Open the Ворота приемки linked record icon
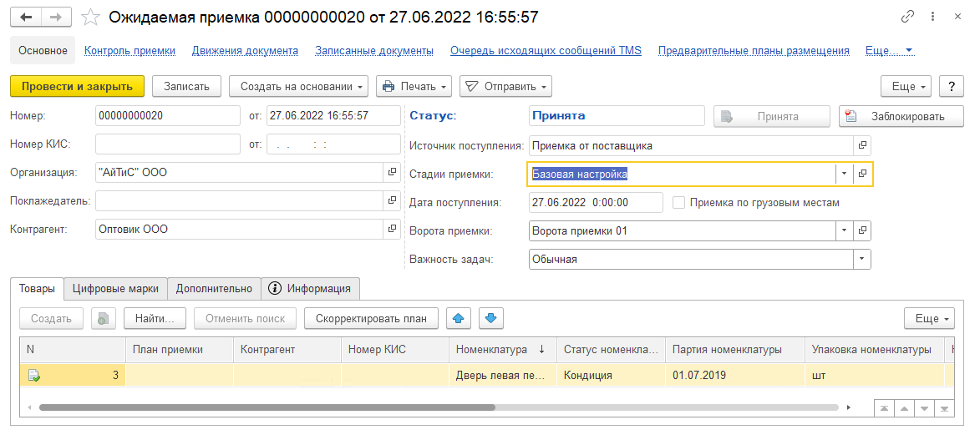Image resolution: width=980 pixels, height=435 pixels. (x=862, y=230)
